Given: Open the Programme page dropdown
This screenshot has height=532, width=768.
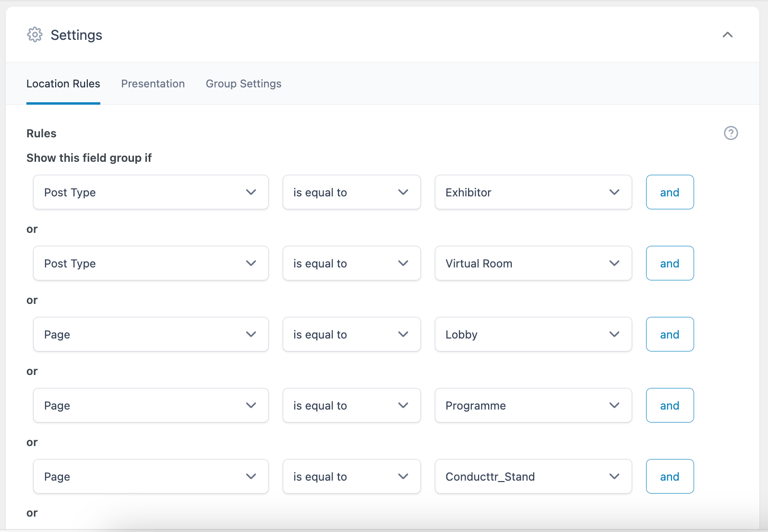Looking at the screenshot, I should pos(533,405).
